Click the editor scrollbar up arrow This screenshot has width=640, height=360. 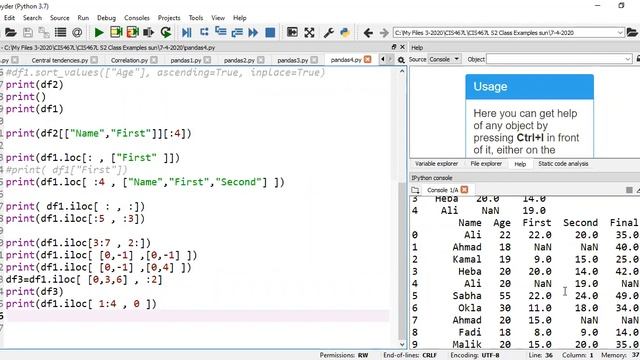[x=402, y=71]
